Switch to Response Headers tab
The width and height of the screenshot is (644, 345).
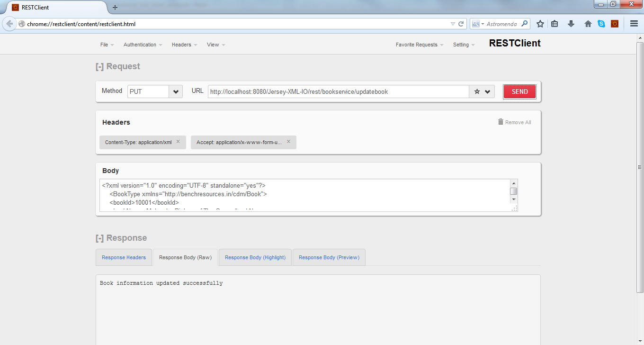tap(124, 257)
